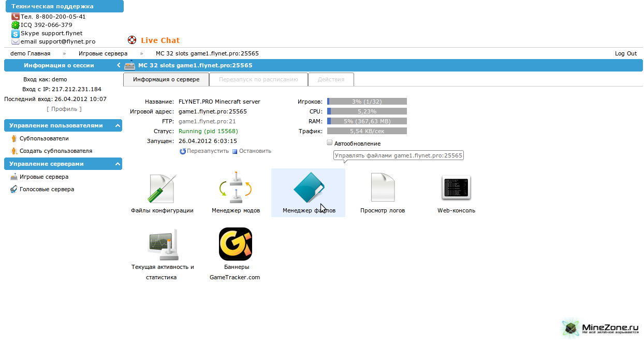
Task: Open the Файлы конфигурации icon
Action: tap(162, 188)
